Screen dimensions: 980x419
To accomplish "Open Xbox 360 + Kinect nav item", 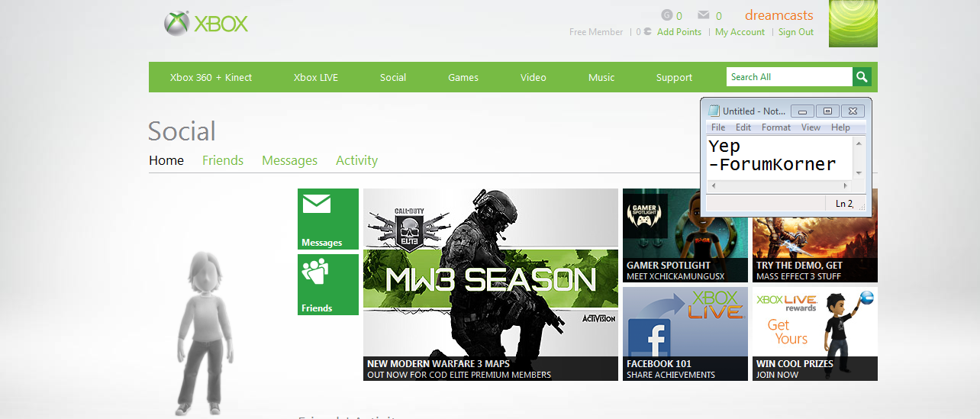I will coord(211,77).
